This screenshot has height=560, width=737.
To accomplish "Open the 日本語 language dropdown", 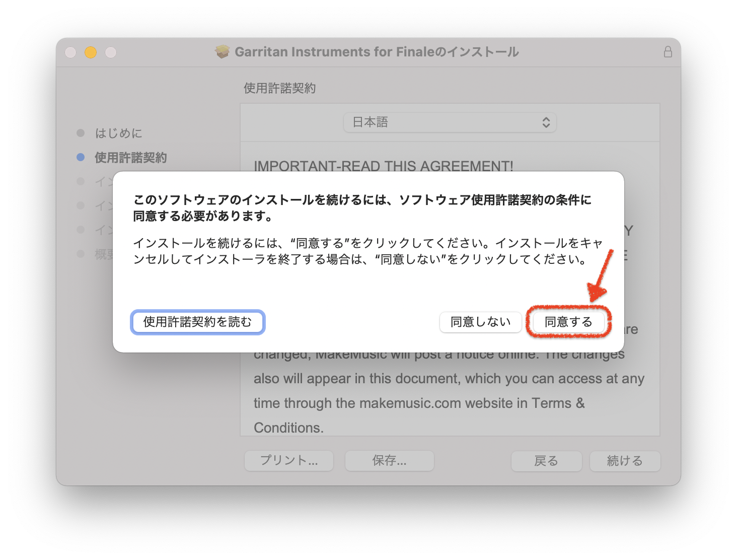I will pos(450,122).
